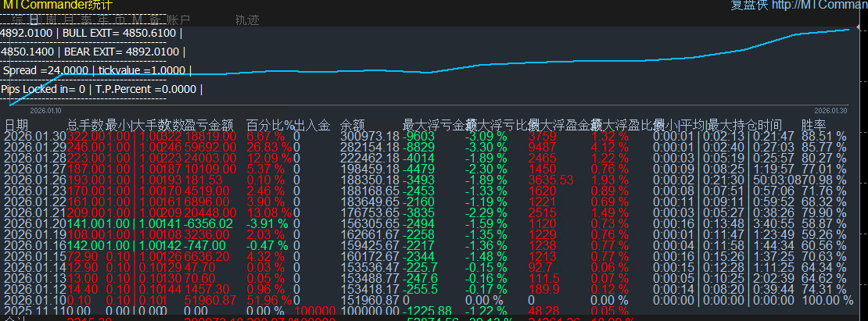Switch to the 综 summary tab
The height and width of the screenshot is (321, 868).
click(x=18, y=20)
